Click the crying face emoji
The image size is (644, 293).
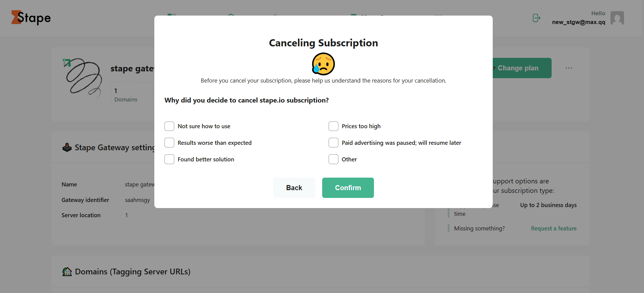[324, 64]
